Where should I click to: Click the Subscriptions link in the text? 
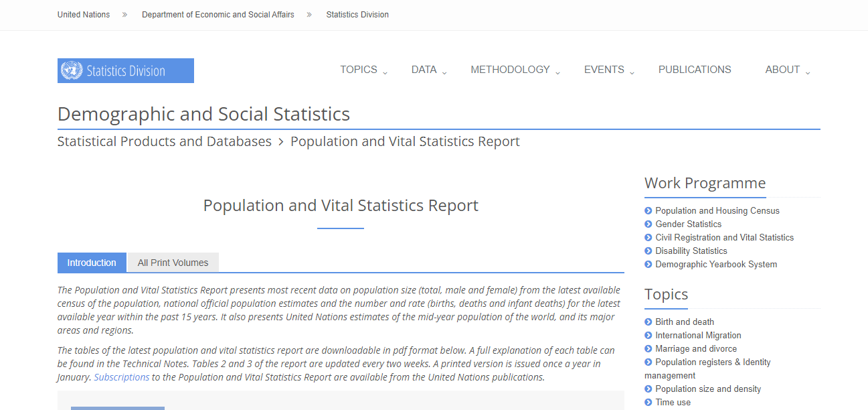tap(122, 377)
